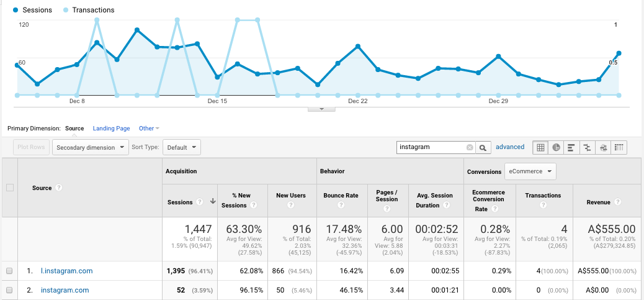
Task: Open advanced filter link
Action: click(510, 147)
